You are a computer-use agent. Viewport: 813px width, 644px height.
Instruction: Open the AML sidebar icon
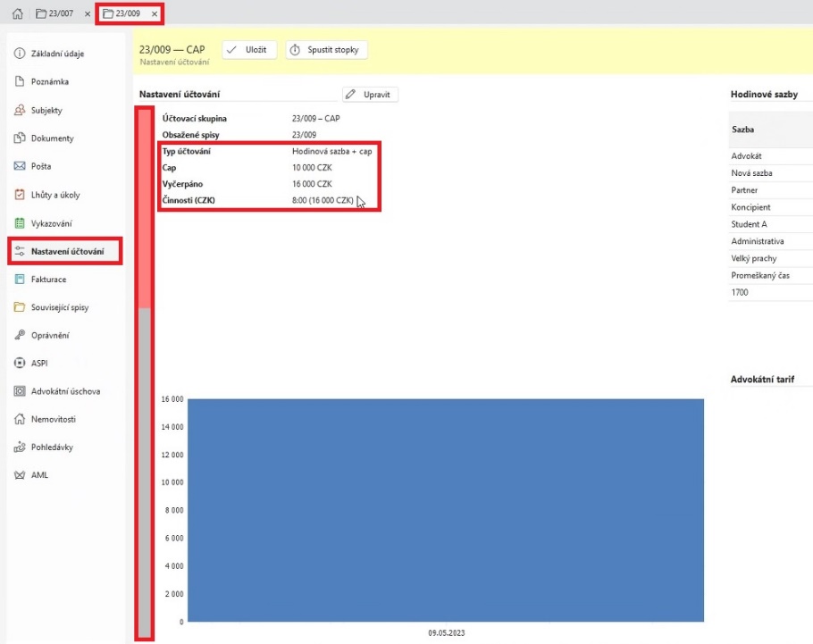(x=20, y=475)
